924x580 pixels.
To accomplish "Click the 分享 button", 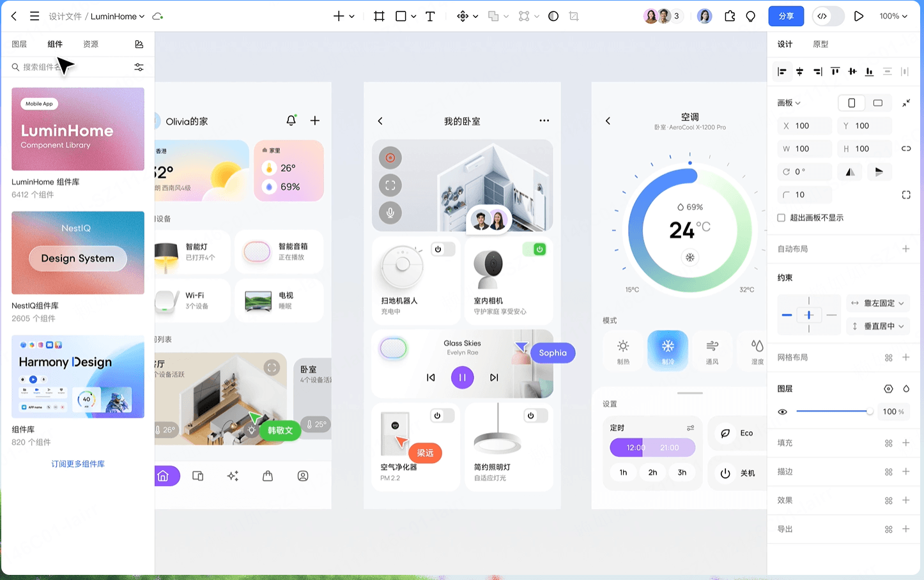I will [x=786, y=16].
